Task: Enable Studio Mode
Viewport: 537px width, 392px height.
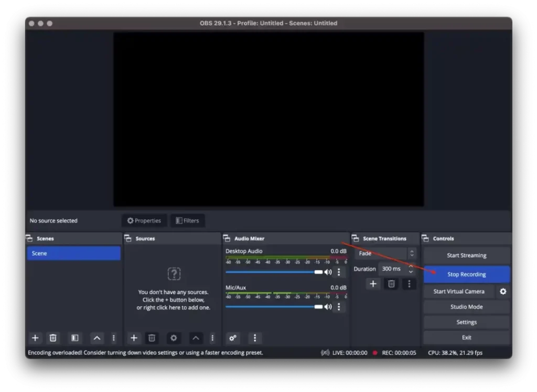Action: [x=466, y=307]
